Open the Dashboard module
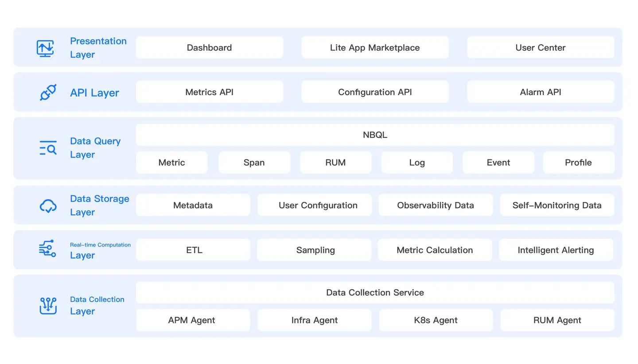 pyautogui.click(x=209, y=47)
